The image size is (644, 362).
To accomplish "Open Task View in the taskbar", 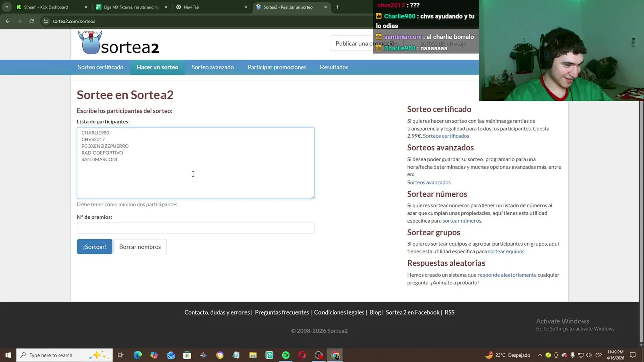I will coord(121,355).
